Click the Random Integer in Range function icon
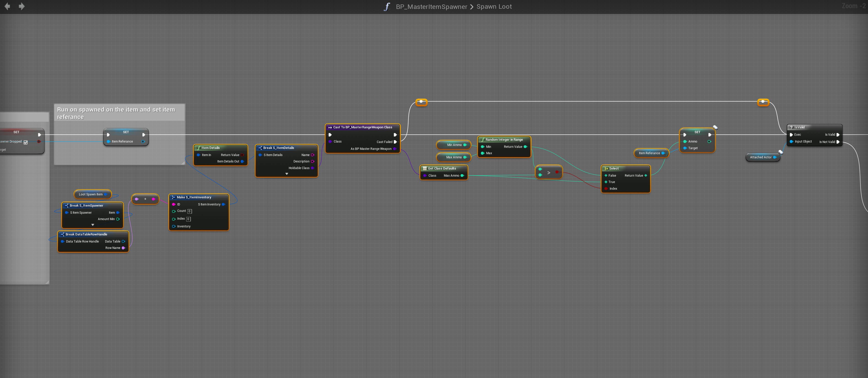Viewport: 868px width, 378px height. [x=483, y=140]
